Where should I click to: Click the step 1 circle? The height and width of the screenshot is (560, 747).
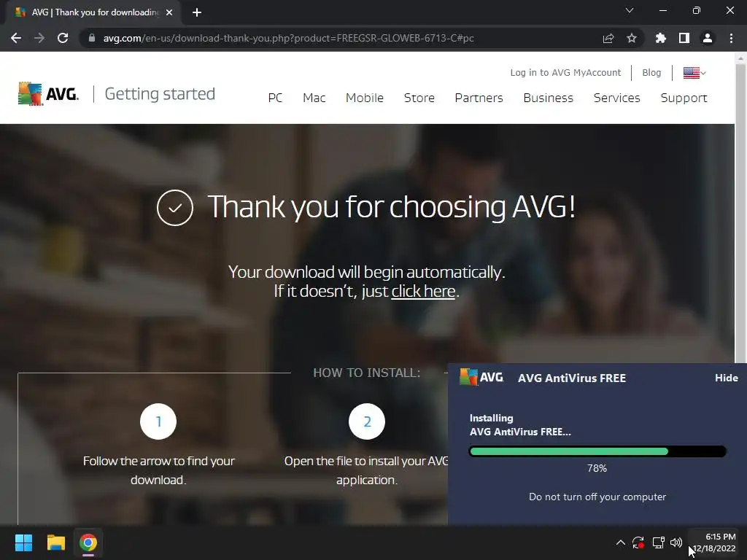(x=158, y=421)
